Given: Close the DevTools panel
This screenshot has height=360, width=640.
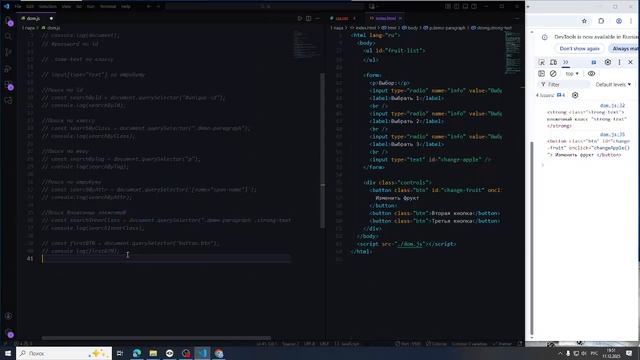Looking at the screenshot, I should click(x=631, y=62).
